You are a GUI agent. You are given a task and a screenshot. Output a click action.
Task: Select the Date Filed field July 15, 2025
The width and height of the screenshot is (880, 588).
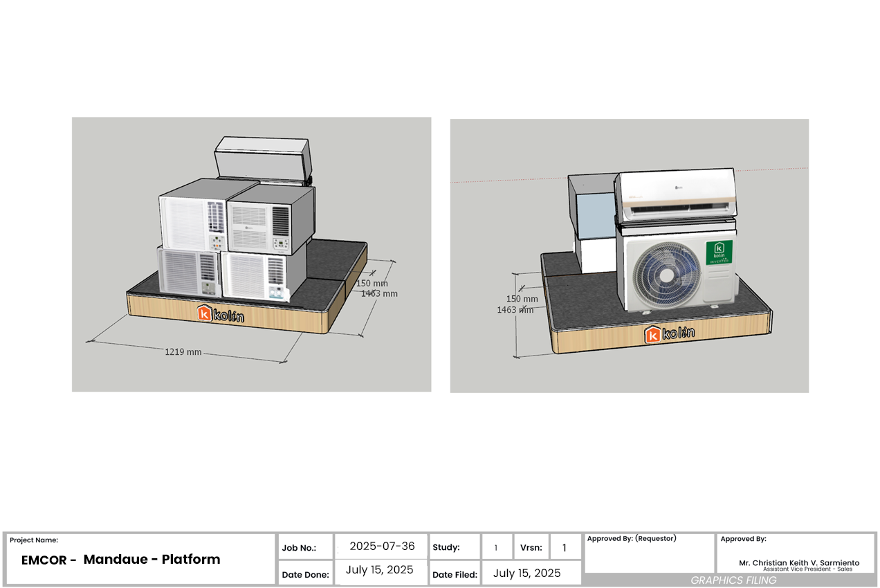[526, 573]
